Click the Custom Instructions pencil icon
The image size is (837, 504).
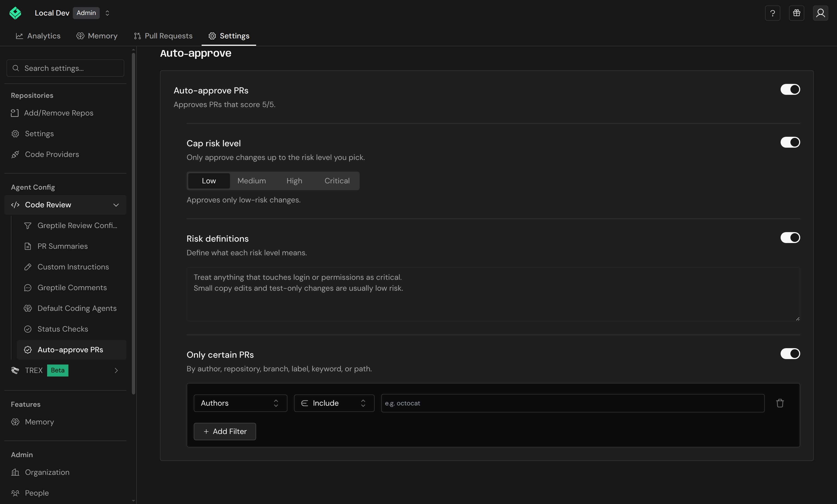coord(28,267)
